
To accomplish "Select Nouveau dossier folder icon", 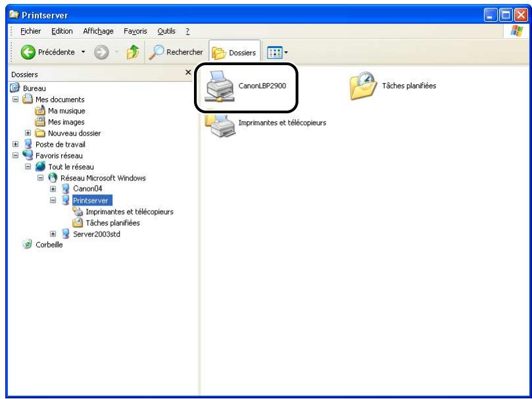I will pyautogui.click(x=40, y=133).
